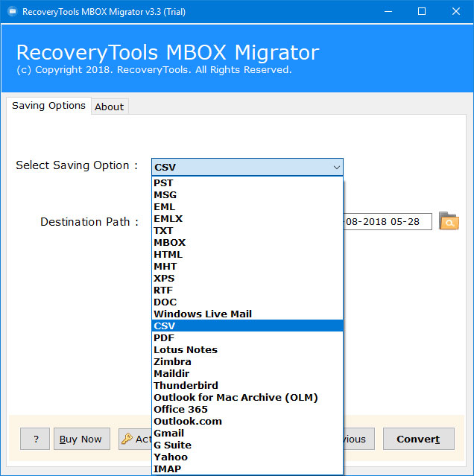This screenshot has width=474, height=476.
Task: Select Lotus Notes option
Action: (x=247, y=349)
